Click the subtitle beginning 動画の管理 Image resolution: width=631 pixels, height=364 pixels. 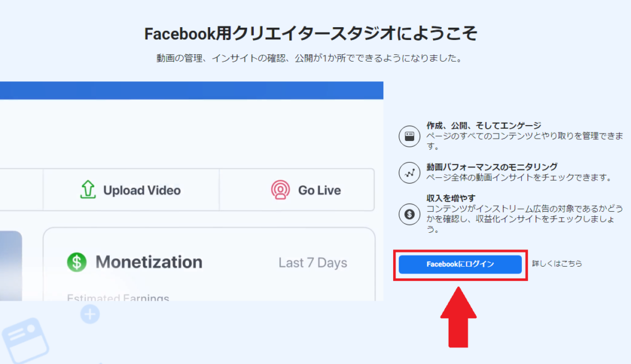310,59
